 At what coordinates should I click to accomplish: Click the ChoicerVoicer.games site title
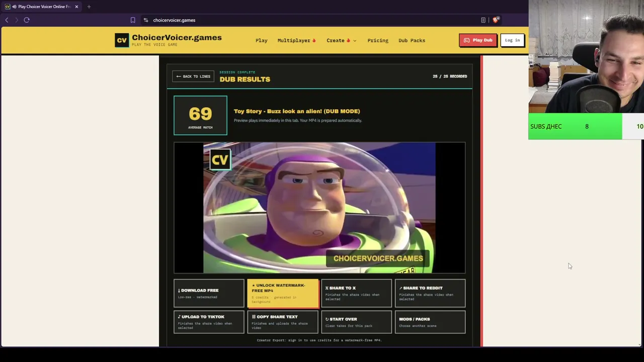point(177,38)
